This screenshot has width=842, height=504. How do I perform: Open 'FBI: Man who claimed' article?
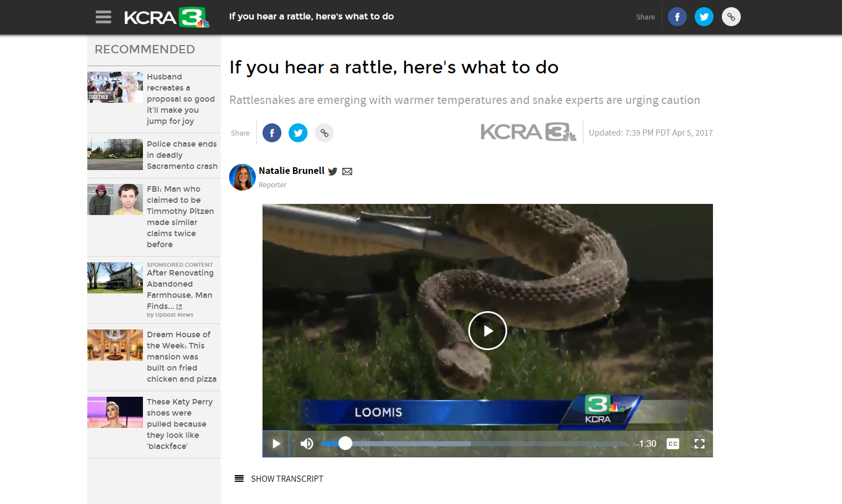click(180, 217)
